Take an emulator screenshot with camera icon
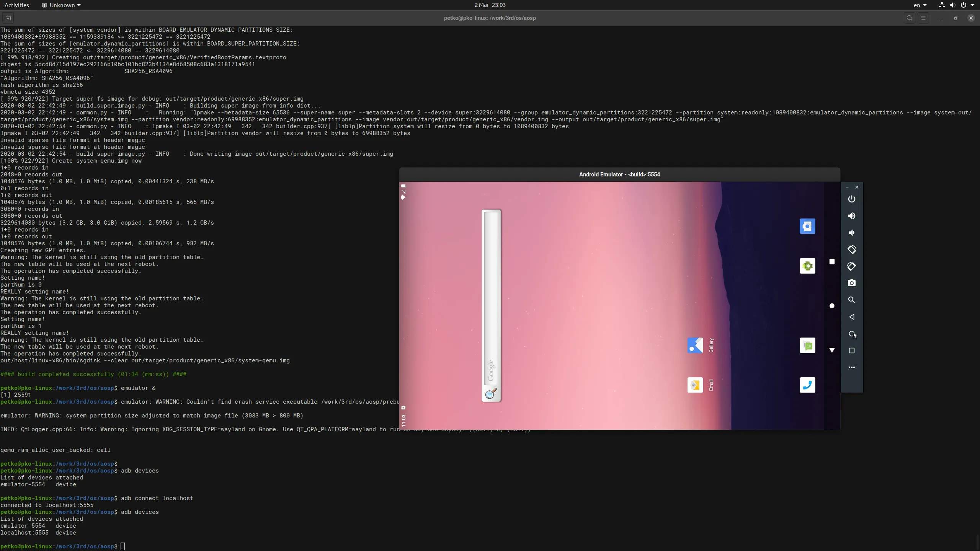The image size is (980, 551). coord(851,283)
